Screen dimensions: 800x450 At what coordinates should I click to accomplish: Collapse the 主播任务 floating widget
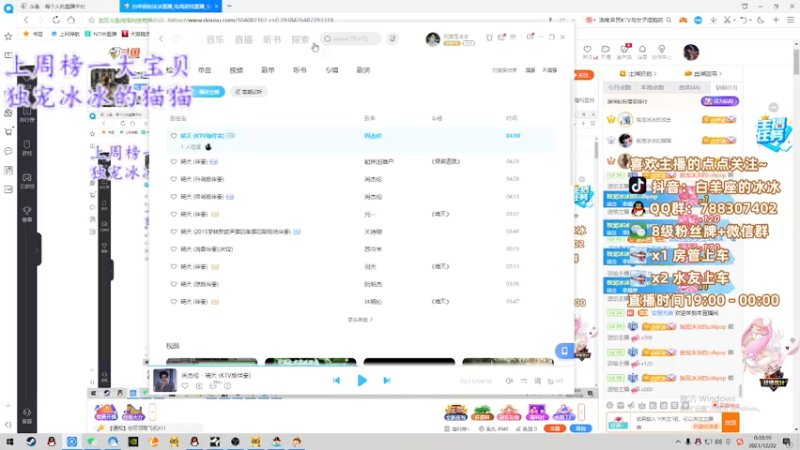(x=773, y=107)
